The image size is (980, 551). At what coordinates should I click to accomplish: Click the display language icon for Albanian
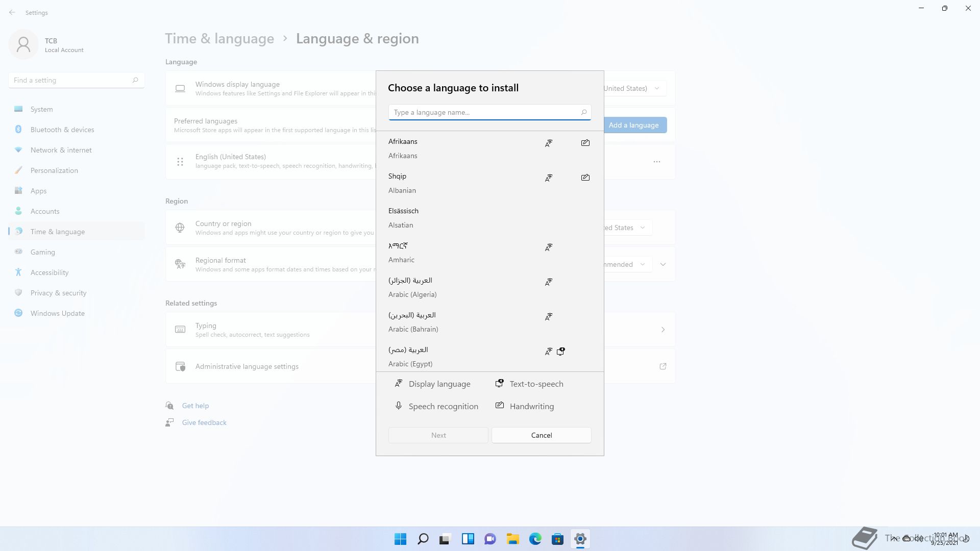click(549, 178)
